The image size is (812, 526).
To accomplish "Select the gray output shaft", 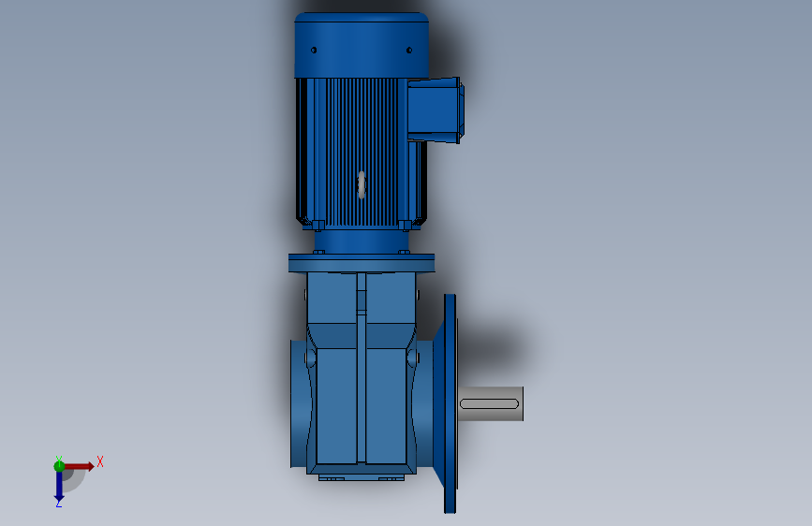I will (x=491, y=403).
